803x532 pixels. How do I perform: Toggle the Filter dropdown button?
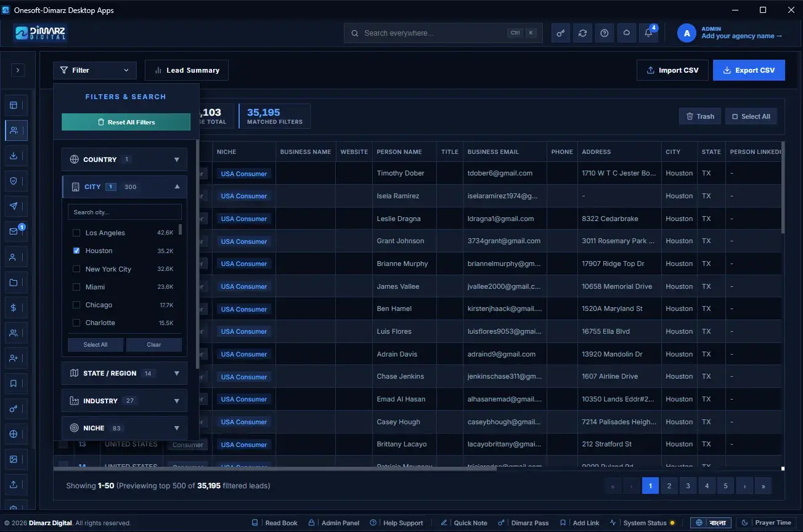95,70
